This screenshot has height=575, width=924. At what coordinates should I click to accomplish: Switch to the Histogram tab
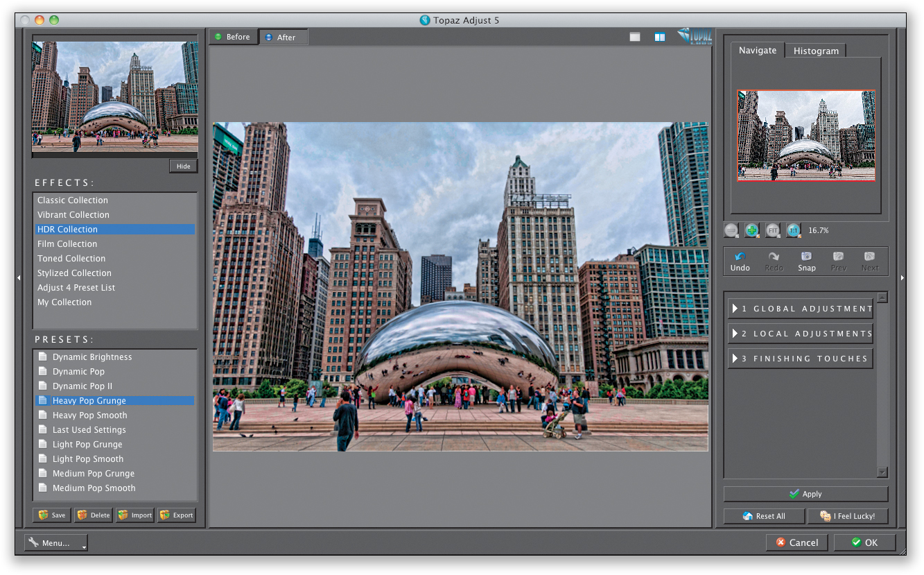click(x=816, y=51)
